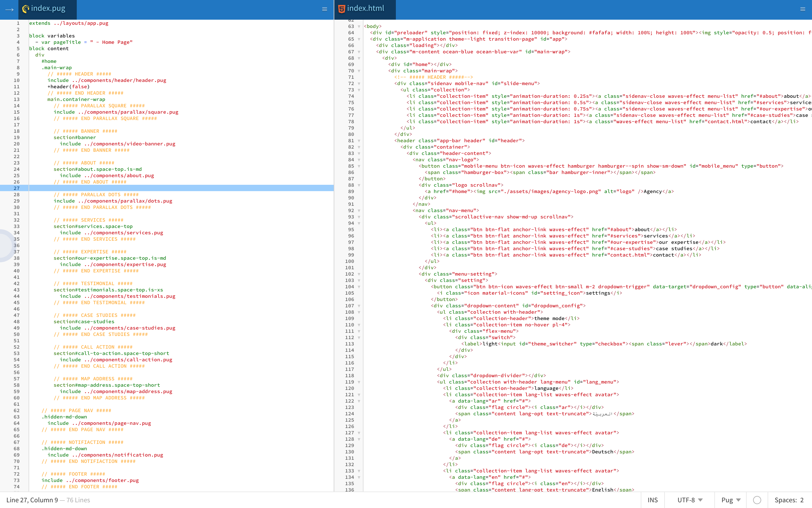
Task: Click the footer.pug include line
Action: pyautogui.click(x=90, y=480)
